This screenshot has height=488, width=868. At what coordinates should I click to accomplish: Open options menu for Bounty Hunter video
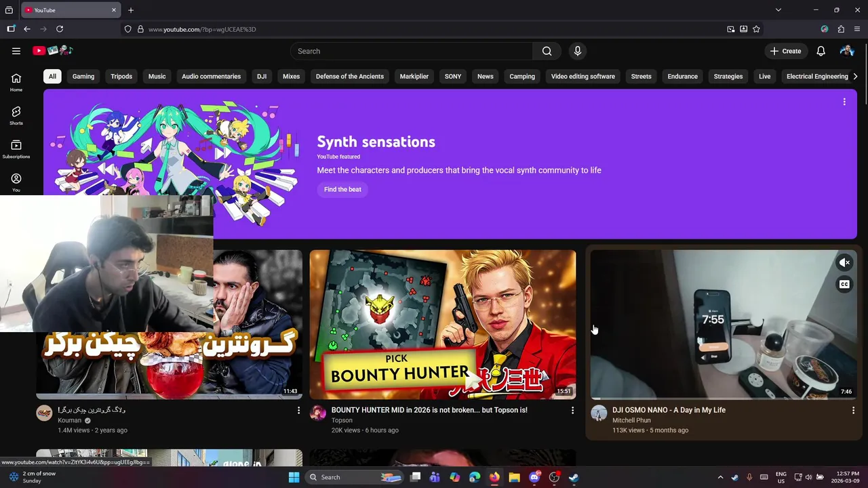point(572,410)
